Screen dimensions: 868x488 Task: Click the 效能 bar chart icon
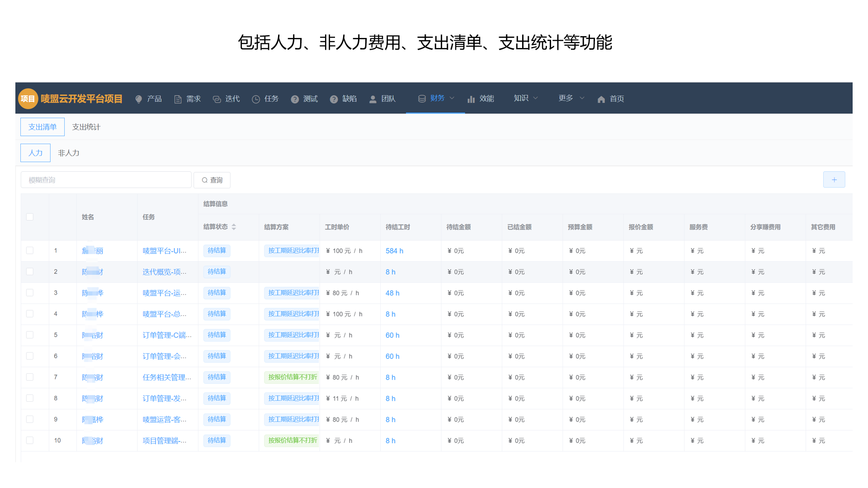471,99
